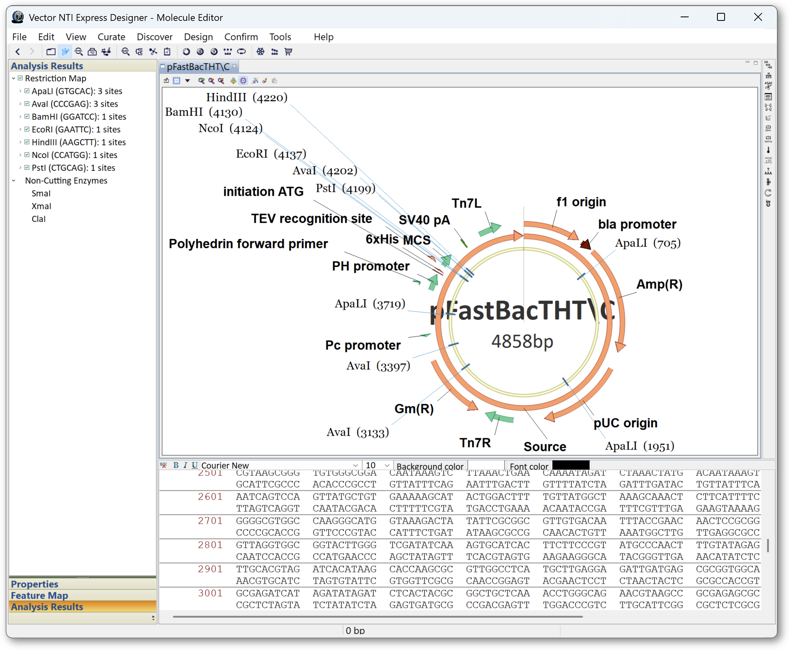The image size is (789, 650).
Task: Click the Background color button
Action: point(430,466)
